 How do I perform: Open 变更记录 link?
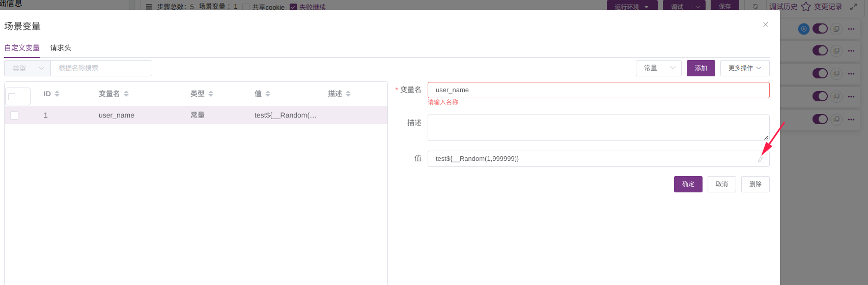(828, 7)
